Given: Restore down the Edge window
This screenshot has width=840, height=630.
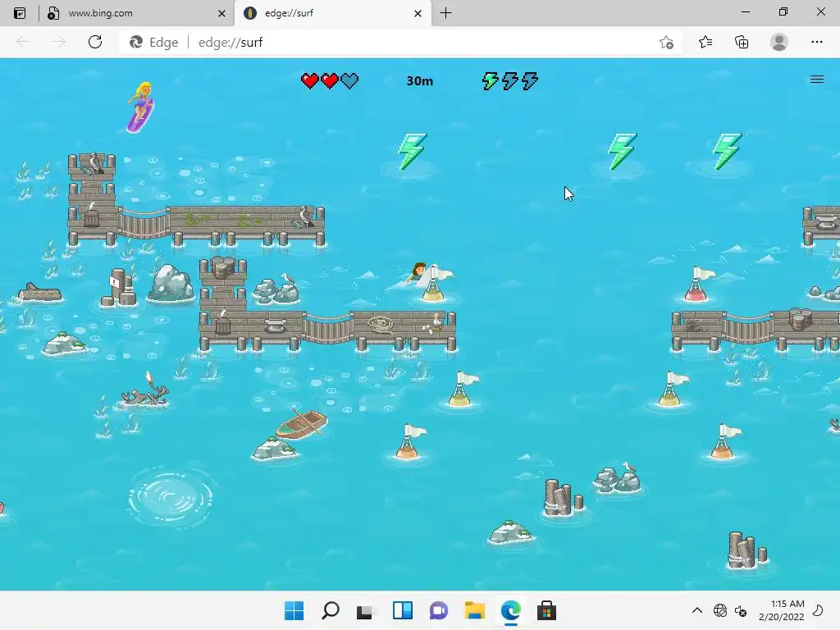Looking at the screenshot, I should pyautogui.click(x=783, y=11).
